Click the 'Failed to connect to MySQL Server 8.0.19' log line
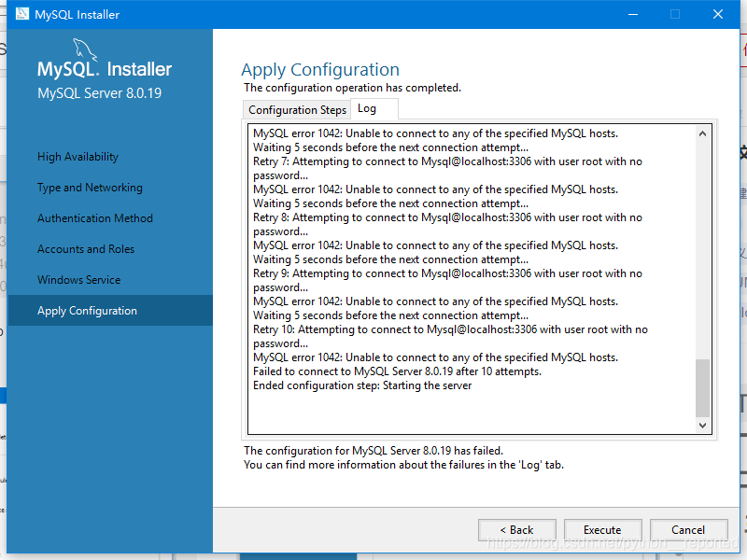This screenshot has width=747, height=560. point(398,371)
